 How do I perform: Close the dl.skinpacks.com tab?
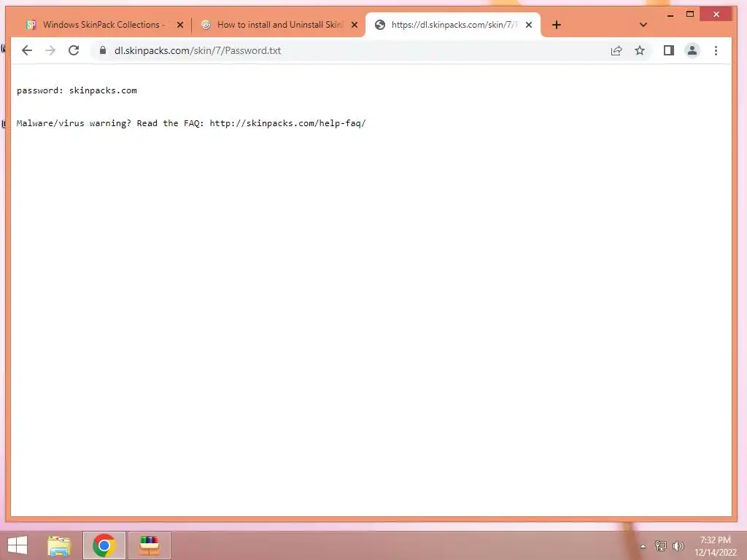pyautogui.click(x=529, y=25)
